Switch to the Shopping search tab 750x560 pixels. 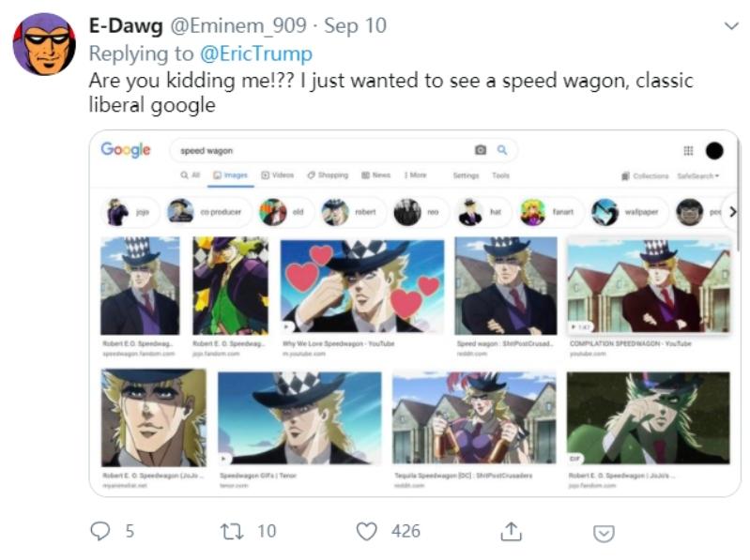(x=328, y=175)
